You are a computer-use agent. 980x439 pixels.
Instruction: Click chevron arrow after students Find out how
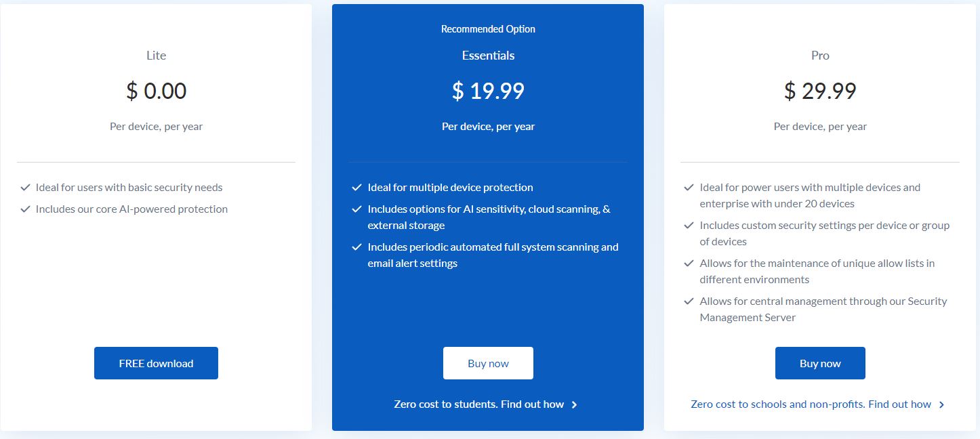[x=574, y=405]
